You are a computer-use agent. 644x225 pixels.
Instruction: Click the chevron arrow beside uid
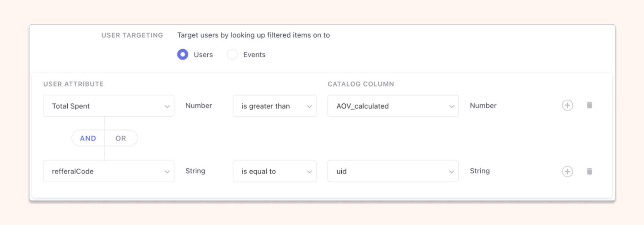[x=452, y=172]
